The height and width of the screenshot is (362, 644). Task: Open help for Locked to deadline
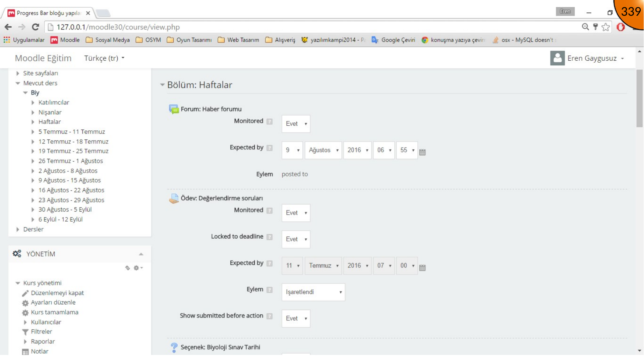(270, 237)
